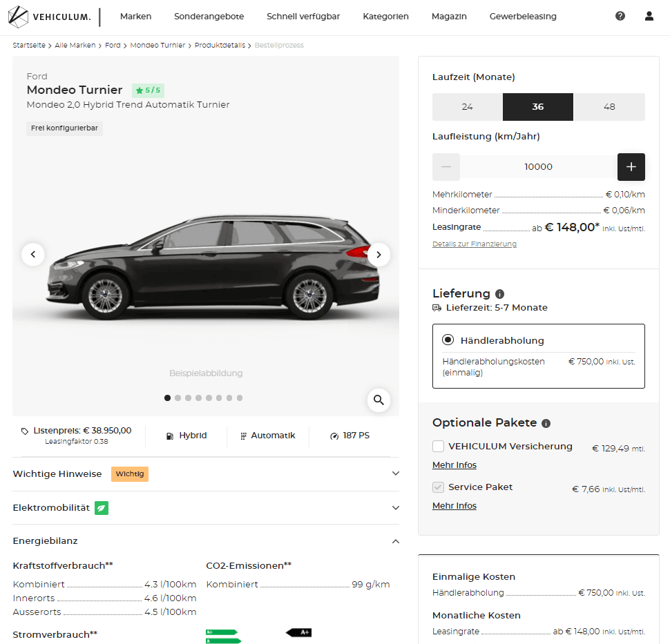This screenshot has width=670, height=644.
Task: Click the 187 PS speedometer icon
Action: coord(334,436)
